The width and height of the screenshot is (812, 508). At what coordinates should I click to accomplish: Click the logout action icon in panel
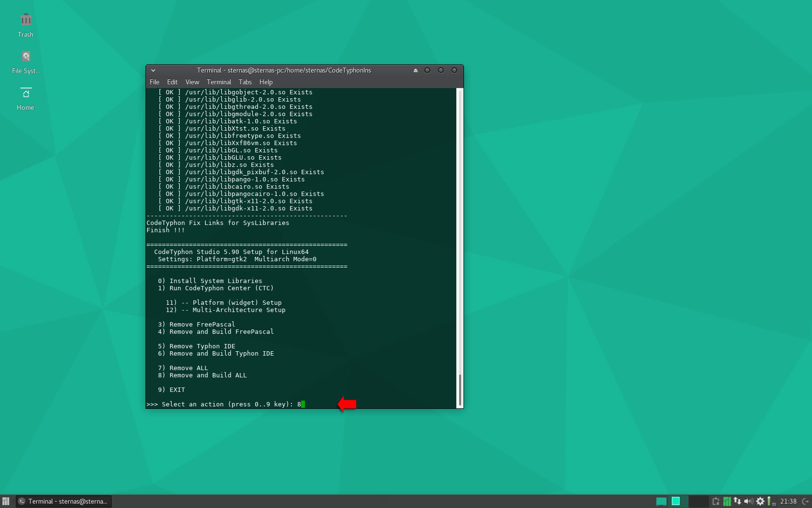click(806, 501)
